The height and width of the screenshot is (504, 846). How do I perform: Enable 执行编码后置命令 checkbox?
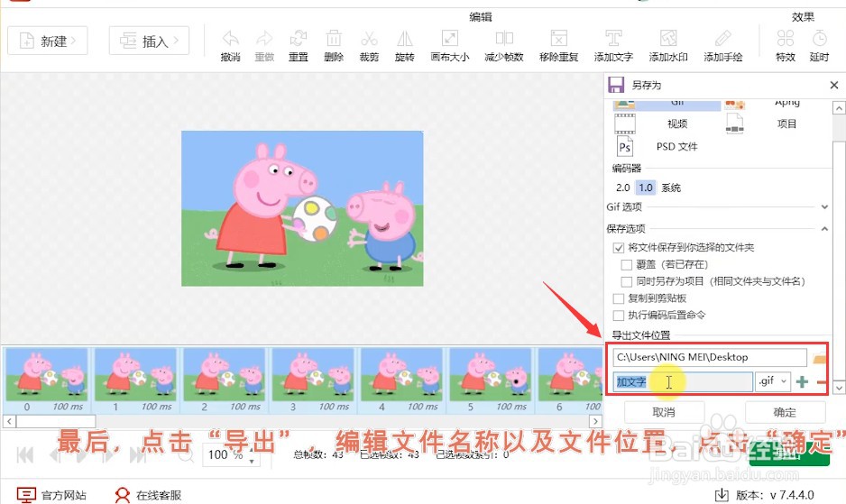[619, 316]
